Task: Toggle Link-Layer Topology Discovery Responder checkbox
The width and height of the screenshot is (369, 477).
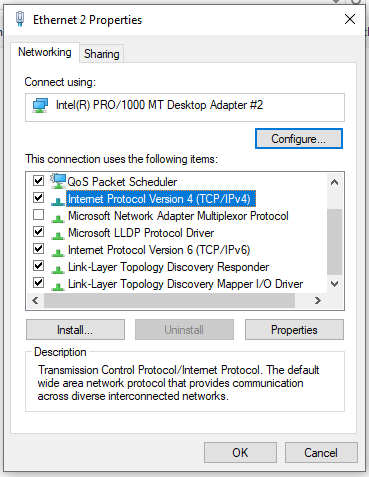Action: (x=38, y=266)
